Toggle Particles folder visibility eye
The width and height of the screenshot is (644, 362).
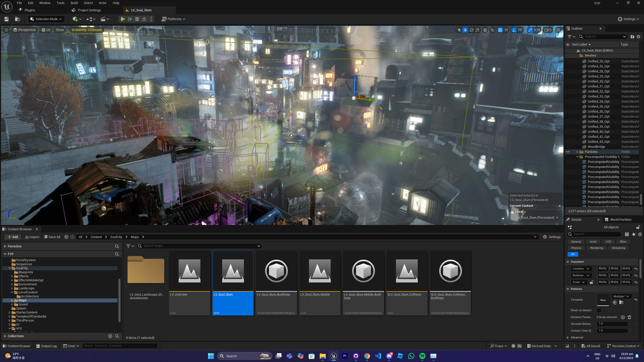[x=568, y=152]
